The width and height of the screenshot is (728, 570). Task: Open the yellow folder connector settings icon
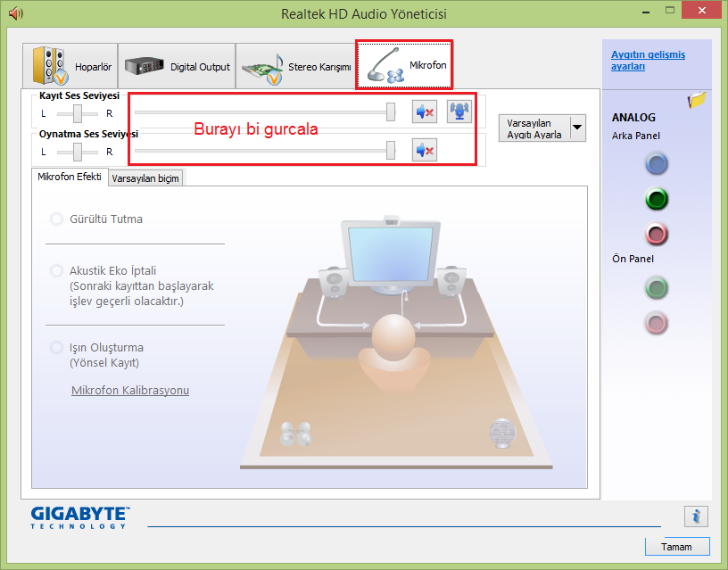click(x=697, y=99)
